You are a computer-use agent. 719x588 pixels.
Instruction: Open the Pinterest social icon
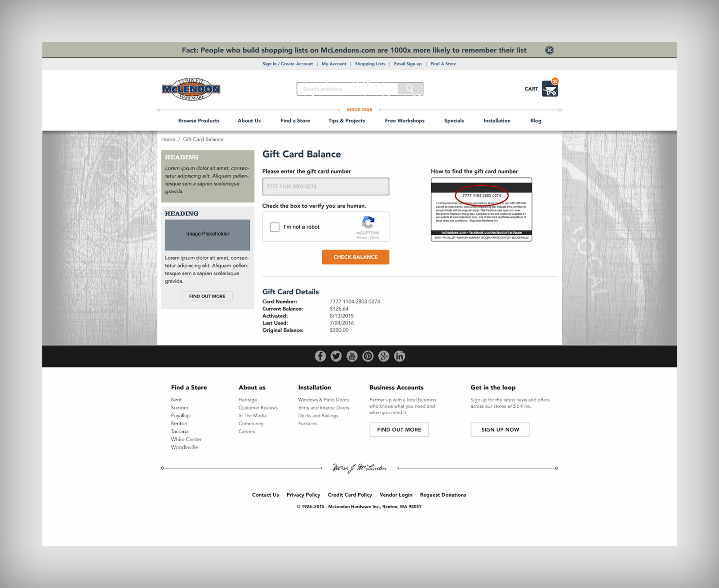coord(368,356)
